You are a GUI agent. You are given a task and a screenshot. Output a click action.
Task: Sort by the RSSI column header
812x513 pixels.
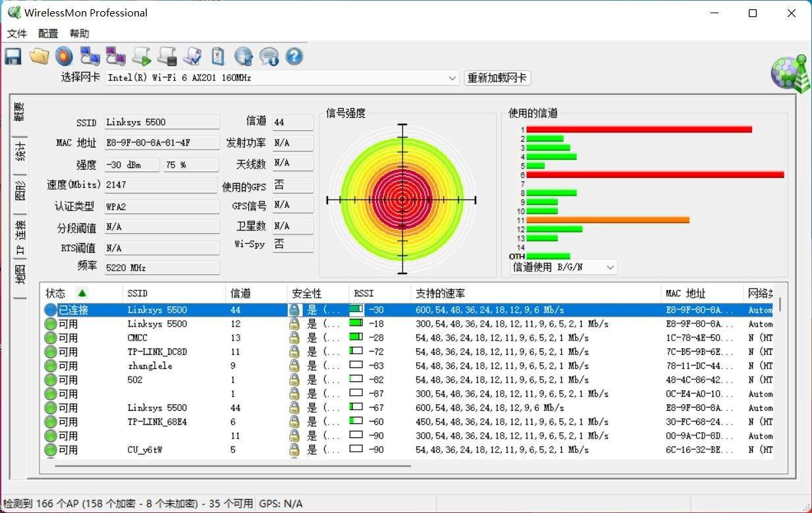(x=380, y=293)
